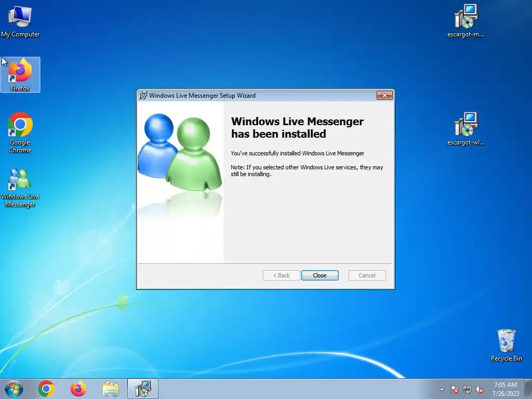Click the 'Windows Live Messenger has been installed' heading
The image size is (532, 399).
pyautogui.click(x=297, y=128)
